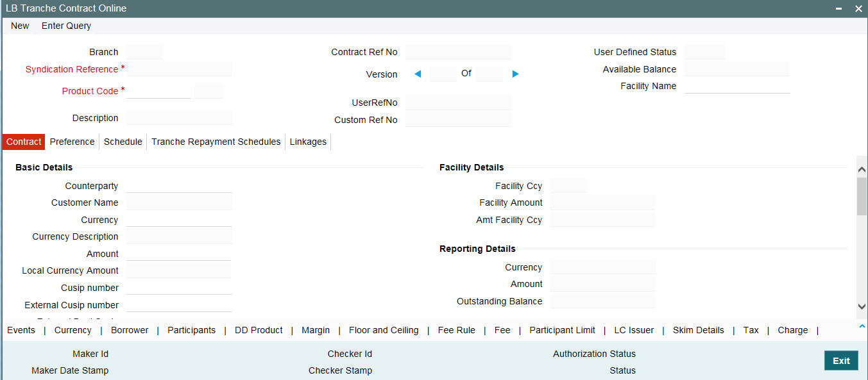Click the UserRefNo field

click(x=458, y=103)
